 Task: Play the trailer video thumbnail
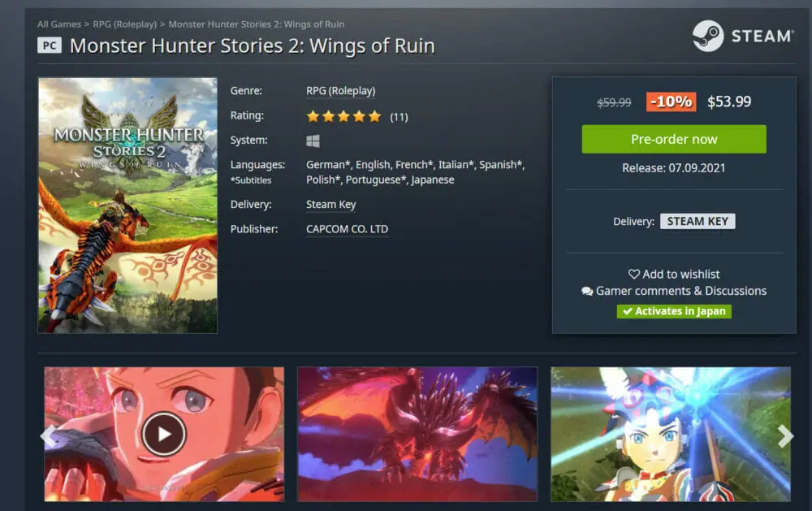164,434
